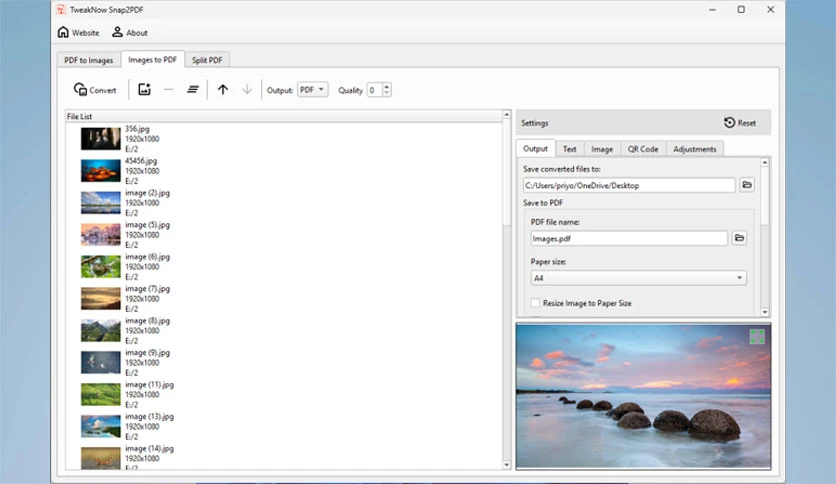This screenshot has height=484, width=836.
Task: Open the About page
Action: tap(130, 33)
